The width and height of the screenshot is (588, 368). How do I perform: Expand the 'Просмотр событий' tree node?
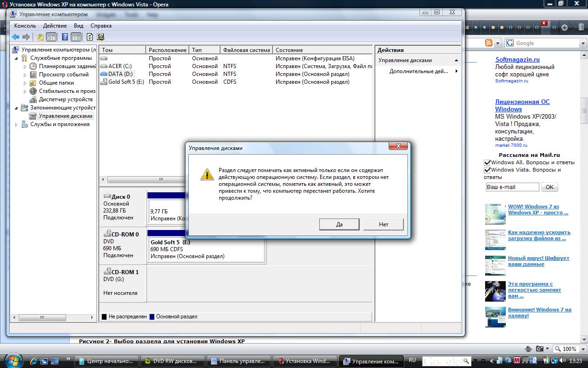[25, 75]
